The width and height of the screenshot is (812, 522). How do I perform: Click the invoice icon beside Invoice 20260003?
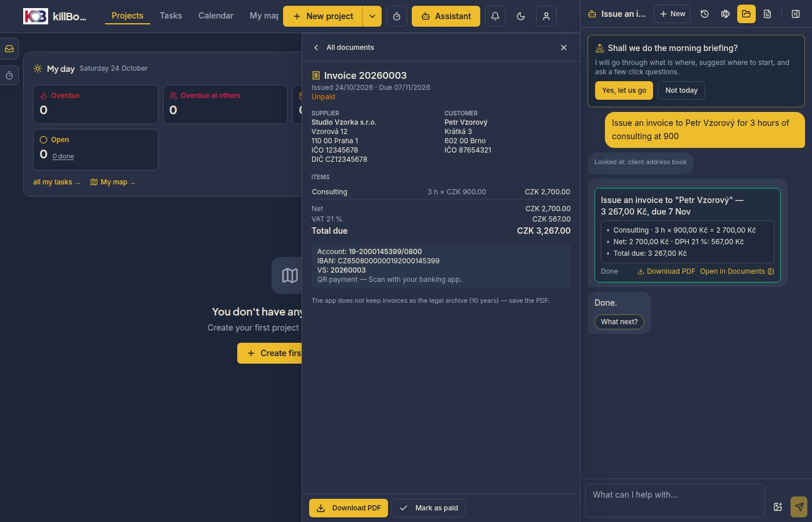[316, 75]
